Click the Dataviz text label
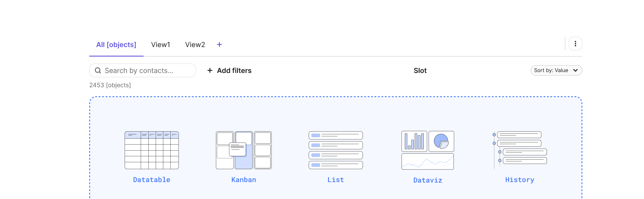Image resolution: width=644 pixels, height=199 pixels. pos(428,180)
